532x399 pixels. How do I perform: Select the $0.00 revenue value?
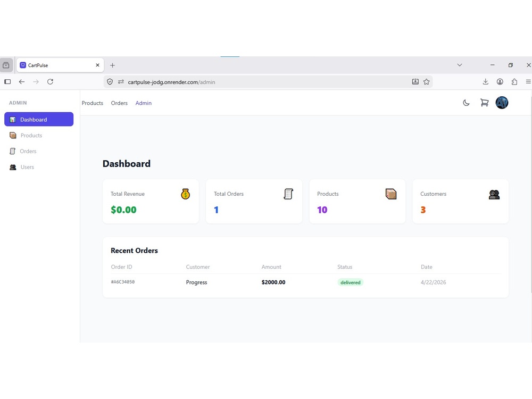pyautogui.click(x=123, y=210)
